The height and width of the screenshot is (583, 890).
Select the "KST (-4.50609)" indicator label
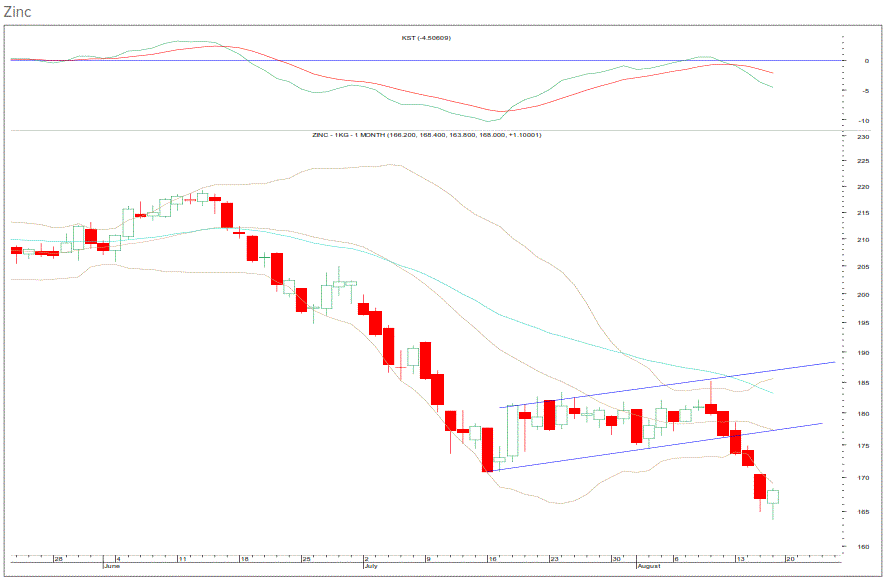tap(426, 38)
